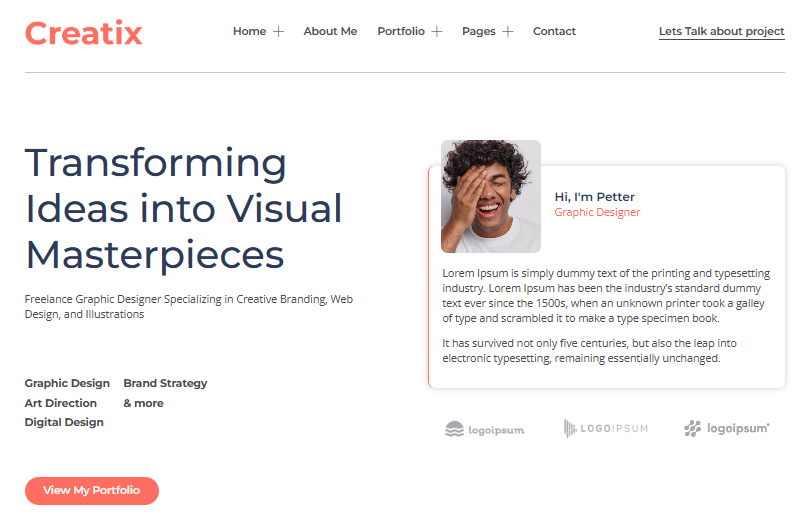This screenshot has height=523, width=808.
Task: Select the & more text
Action: coord(143,403)
